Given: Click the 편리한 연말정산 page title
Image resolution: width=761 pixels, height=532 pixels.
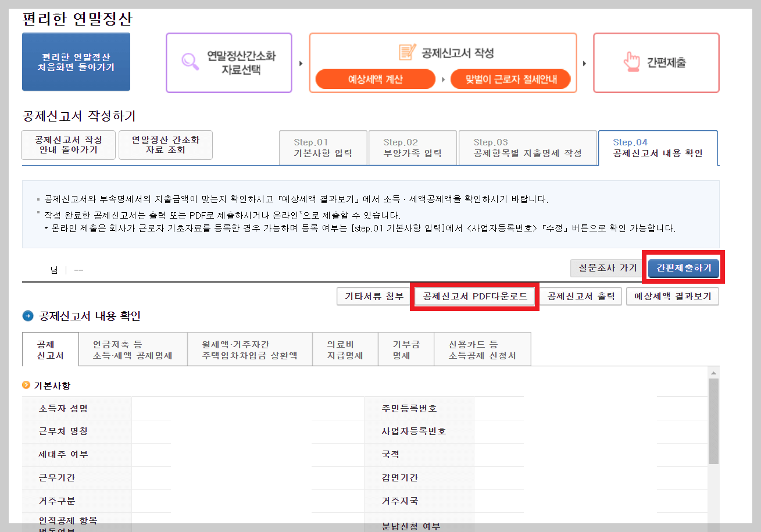Looking at the screenshot, I should click(77, 19).
